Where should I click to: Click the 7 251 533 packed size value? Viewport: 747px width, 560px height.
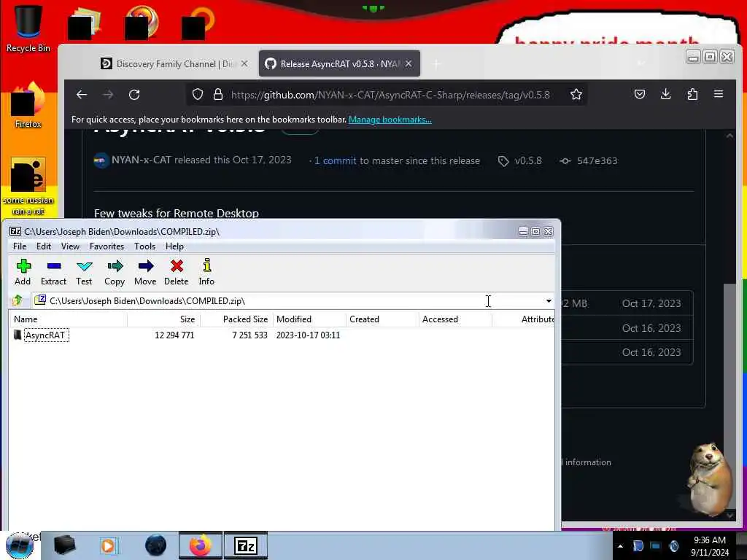[x=249, y=335]
